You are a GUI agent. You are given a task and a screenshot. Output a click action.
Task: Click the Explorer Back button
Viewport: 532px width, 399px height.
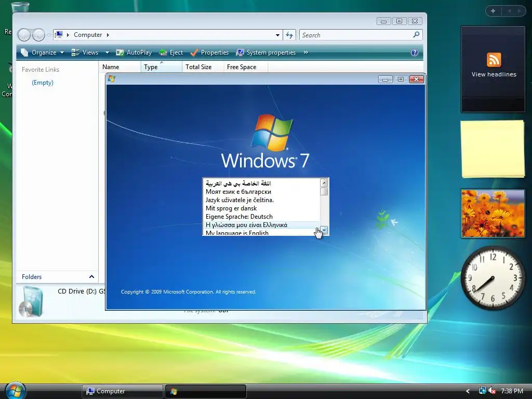[x=24, y=35]
